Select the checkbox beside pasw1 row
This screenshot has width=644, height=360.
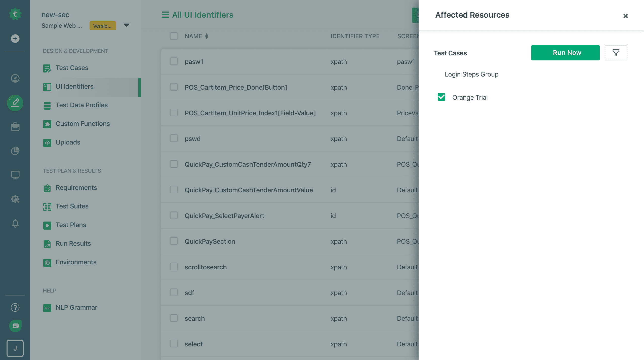pos(174,61)
